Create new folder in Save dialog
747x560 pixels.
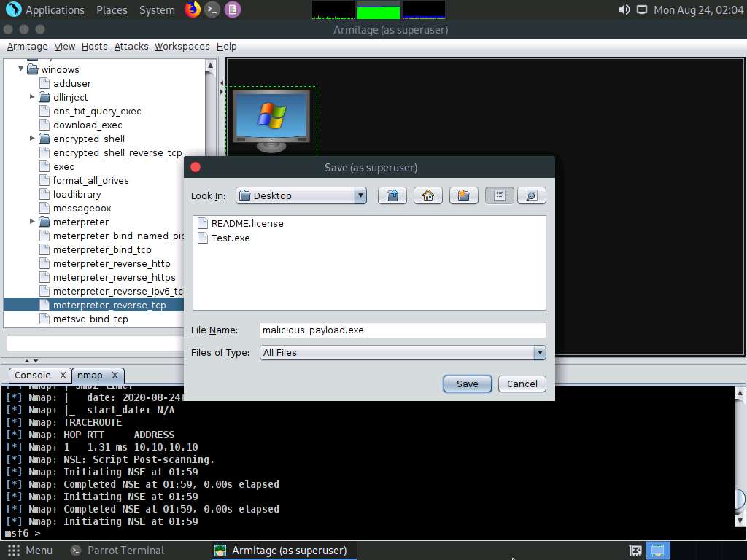pos(463,195)
